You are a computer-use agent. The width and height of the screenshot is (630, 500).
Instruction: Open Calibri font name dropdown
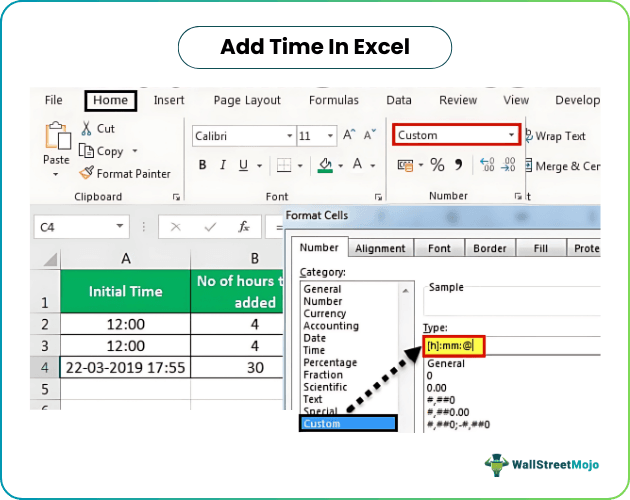(289, 136)
